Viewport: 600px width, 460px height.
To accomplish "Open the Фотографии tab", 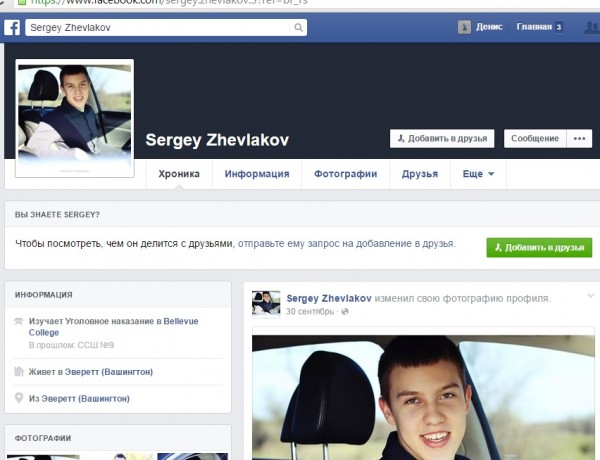I will [345, 174].
